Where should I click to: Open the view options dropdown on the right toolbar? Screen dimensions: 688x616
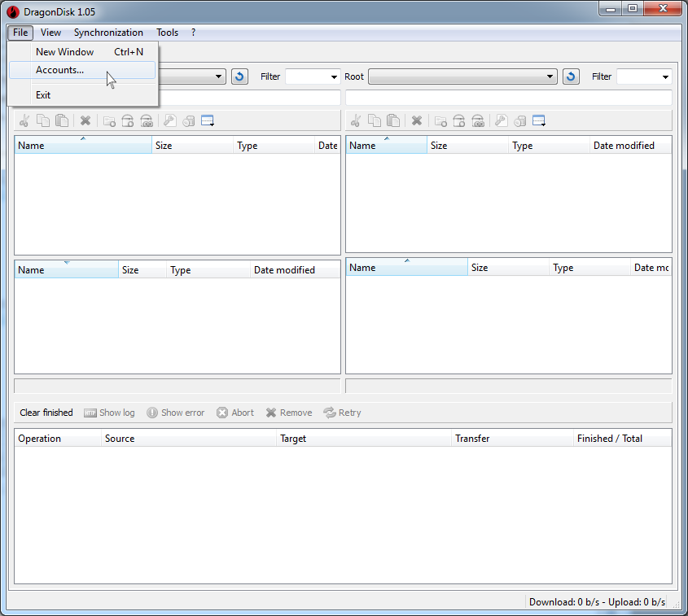[x=539, y=120]
